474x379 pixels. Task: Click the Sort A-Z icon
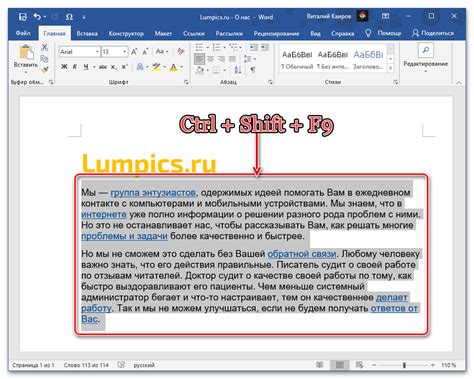point(238,70)
